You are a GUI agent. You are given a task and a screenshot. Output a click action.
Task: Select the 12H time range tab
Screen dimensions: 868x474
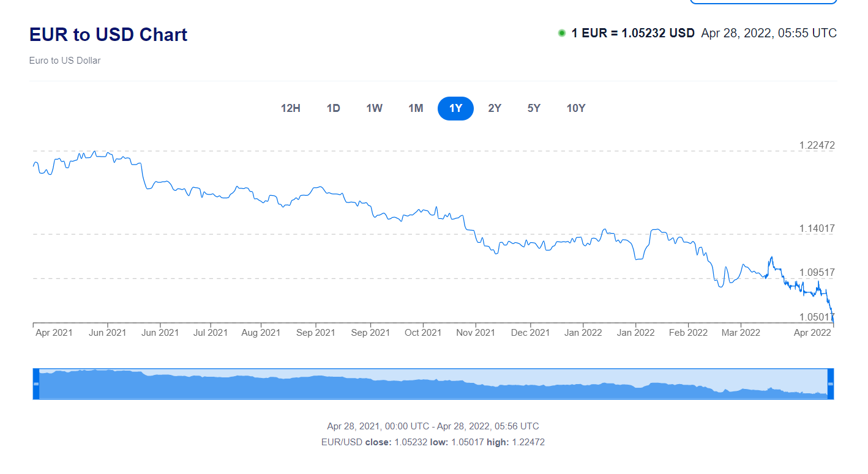tap(291, 108)
